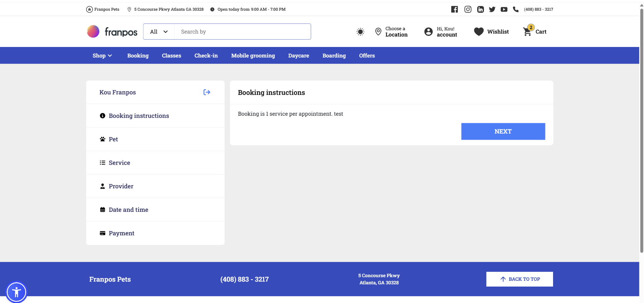
Task: Open the Instagram social icon
Action: [467, 9]
